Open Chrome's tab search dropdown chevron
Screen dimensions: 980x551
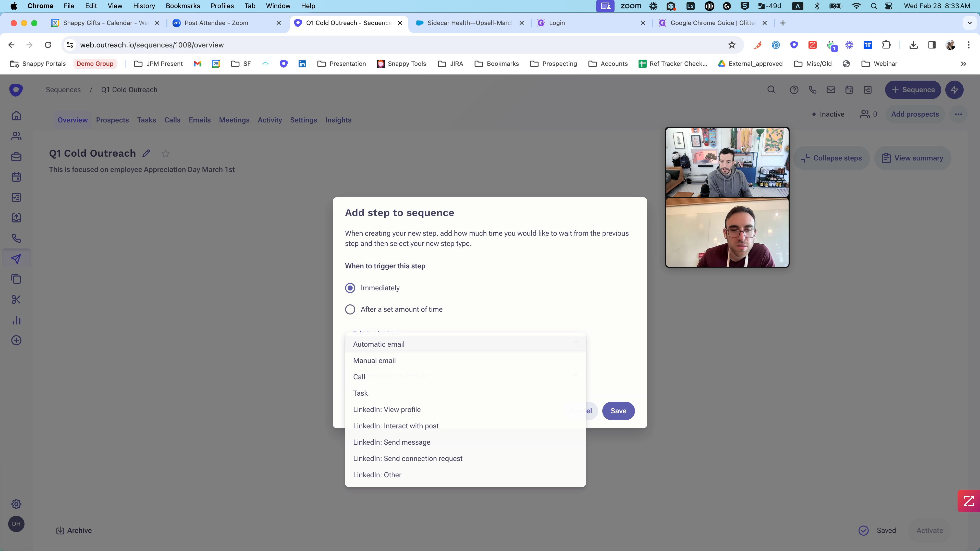[x=969, y=23]
